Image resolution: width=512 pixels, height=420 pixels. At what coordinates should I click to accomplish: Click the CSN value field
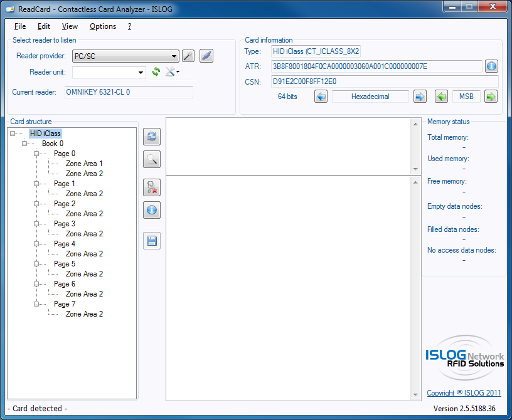[x=385, y=81]
